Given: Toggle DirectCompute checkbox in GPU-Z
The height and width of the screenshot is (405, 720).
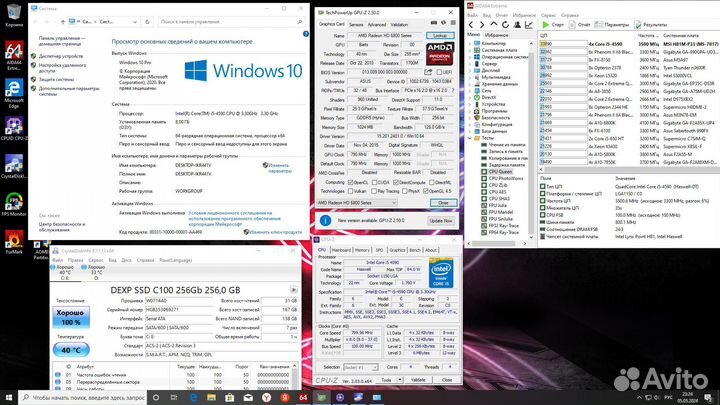Looking at the screenshot, I should click(x=396, y=182).
